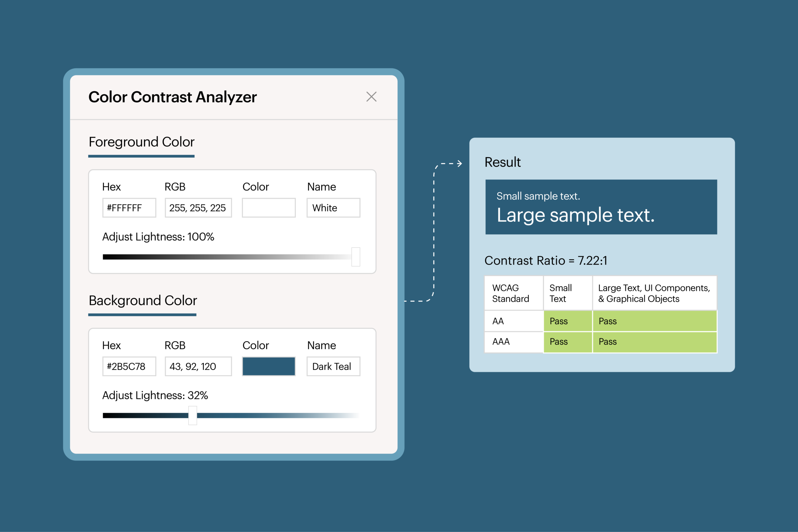
Task: Select the foreground Name field showing White
Action: click(333, 208)
